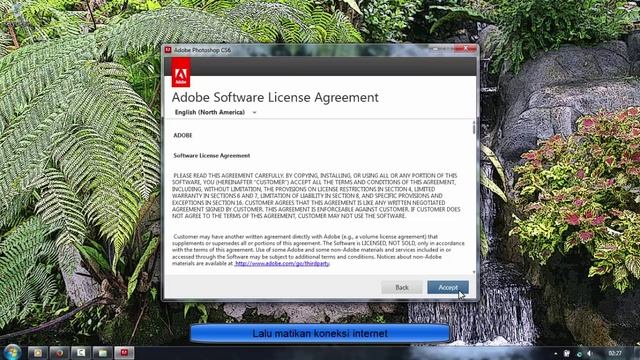Click the Back button
Viewport: 640px width, 360px height.
click(x=402, y=287)
